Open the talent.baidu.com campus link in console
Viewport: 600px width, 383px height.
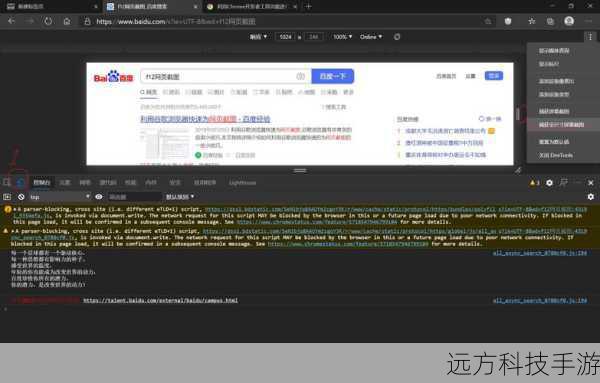[x=160, y=300]
